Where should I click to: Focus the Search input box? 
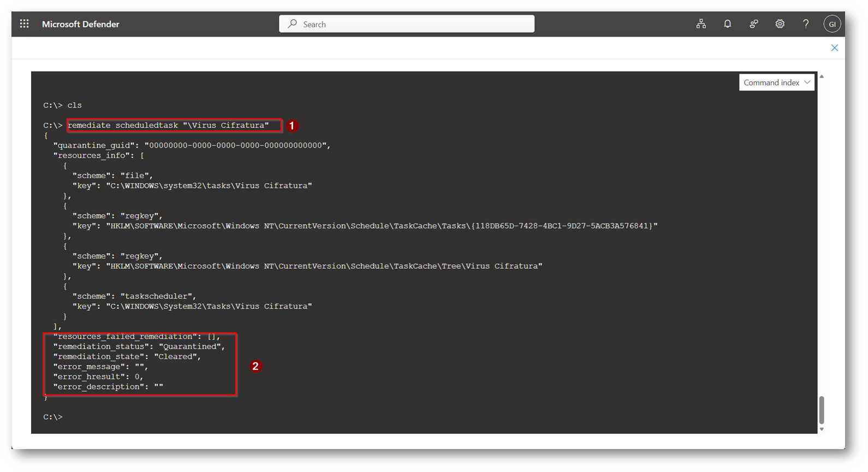click(407, 24)
